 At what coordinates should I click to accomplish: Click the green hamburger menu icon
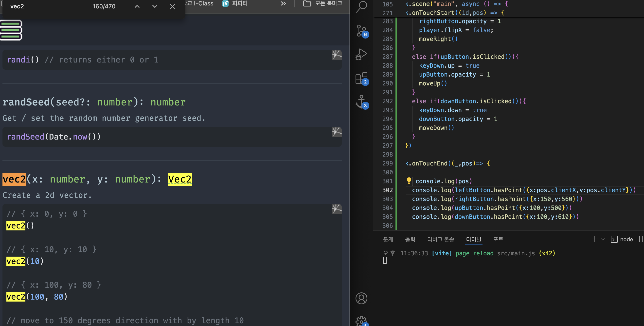point(11,30)
